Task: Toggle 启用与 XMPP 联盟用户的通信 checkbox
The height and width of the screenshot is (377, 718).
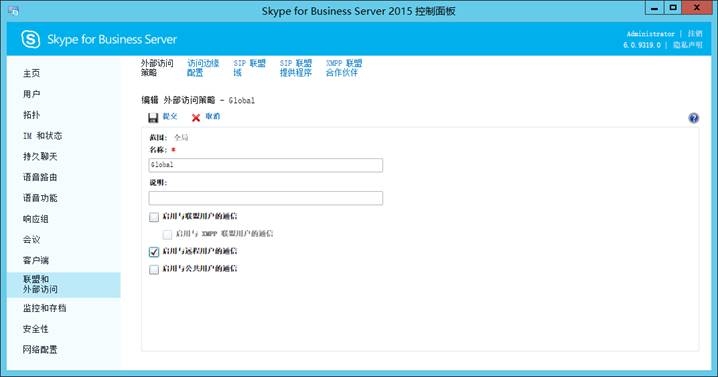Action: tap(167, 235)
